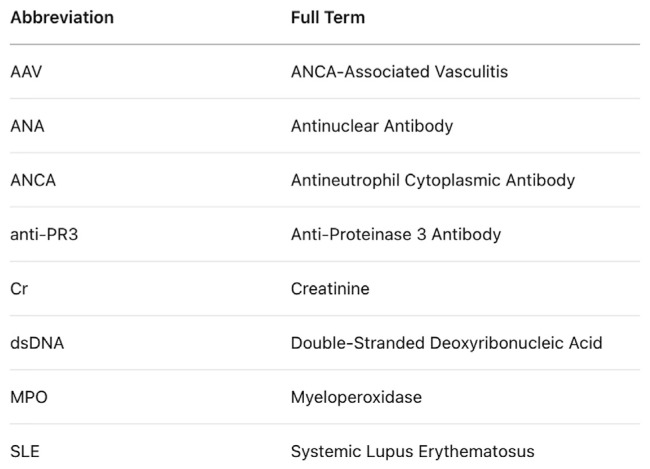Click the Abbreviation column header

click(61, 18)
